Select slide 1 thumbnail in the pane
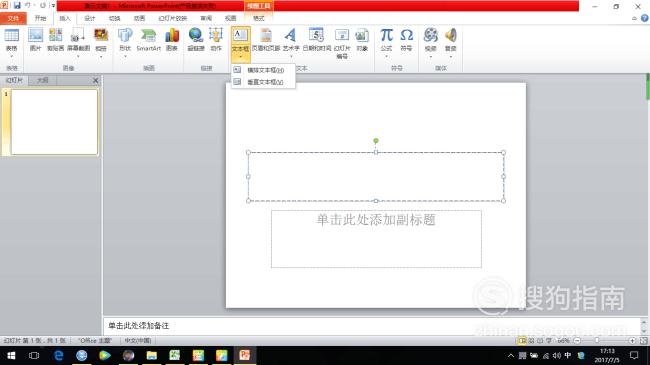650x365 pixels. coord(54,122)
